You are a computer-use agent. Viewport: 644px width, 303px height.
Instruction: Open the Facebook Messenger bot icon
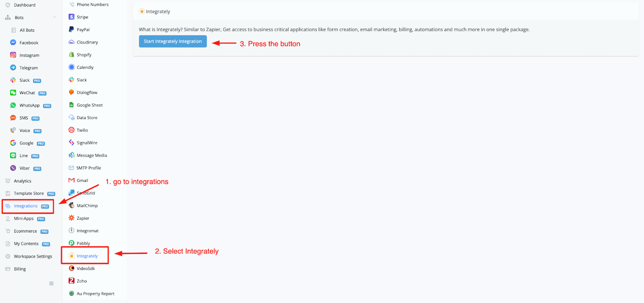(x=13, y=42)
